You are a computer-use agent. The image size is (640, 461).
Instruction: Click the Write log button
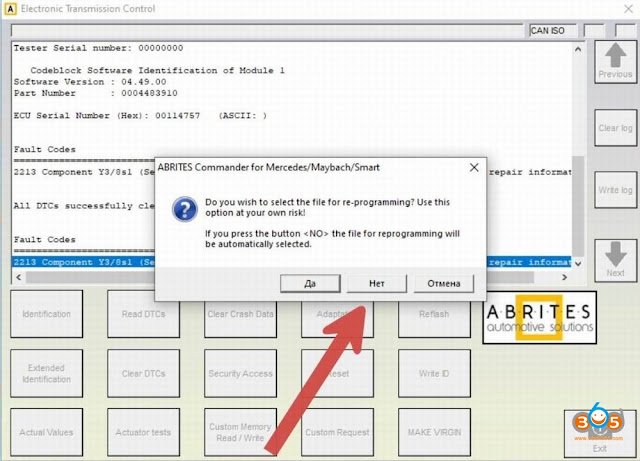616,190
